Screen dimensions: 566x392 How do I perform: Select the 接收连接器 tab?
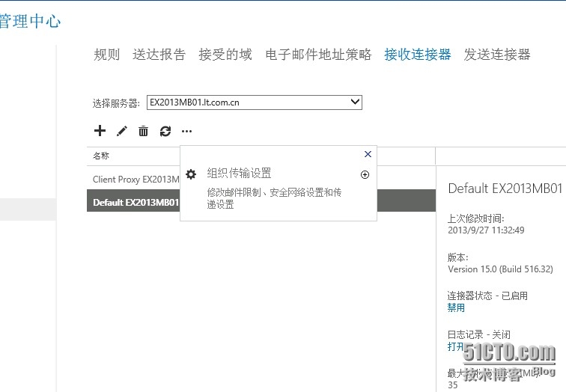pos(418,55)
